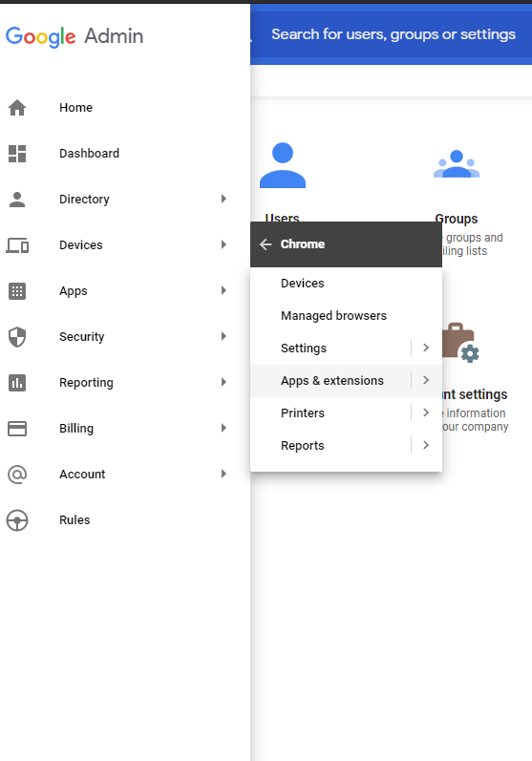Screen dimensions: 532x761
Task: Expand the Chrome Settings chevron
Action: tap(426, 348)
